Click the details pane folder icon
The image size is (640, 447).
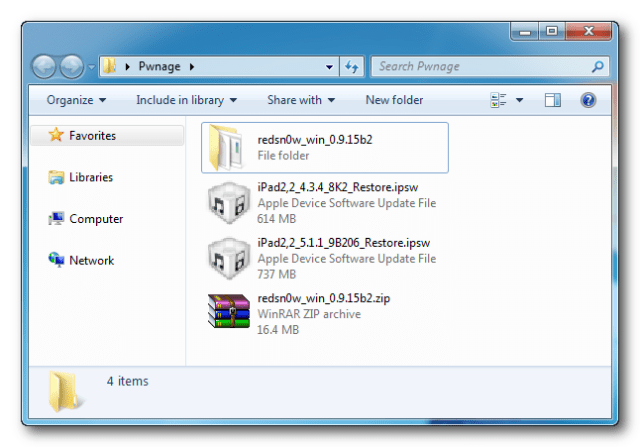click(x=65, y=392)
